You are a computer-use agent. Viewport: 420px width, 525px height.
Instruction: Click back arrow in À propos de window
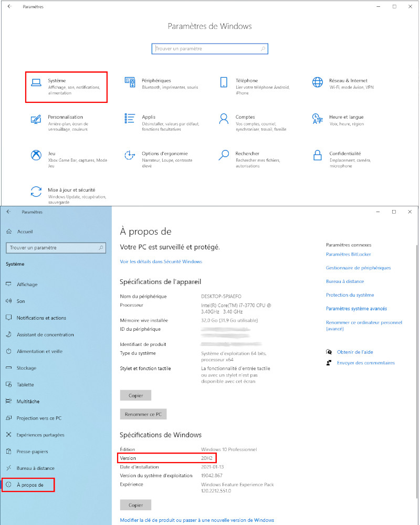[x=9, y=212]
